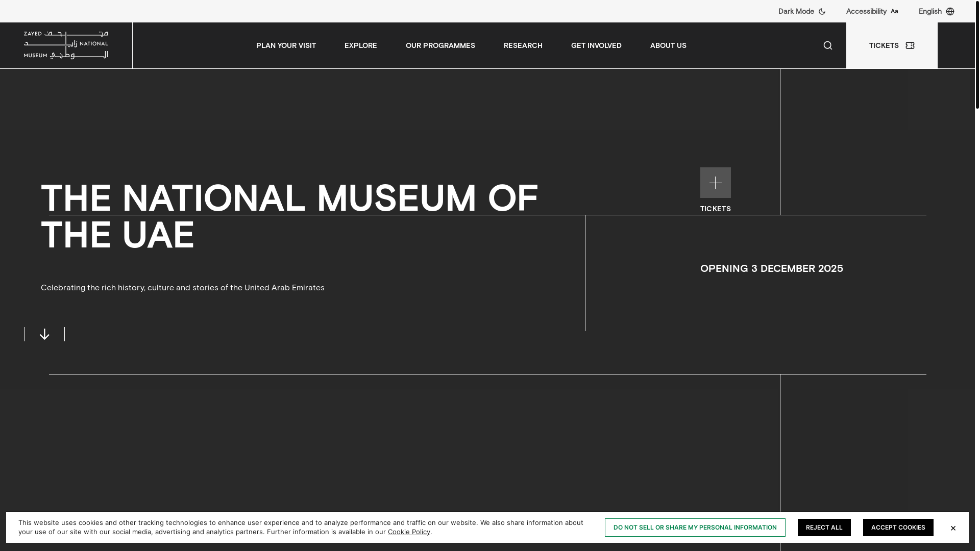The width and height of the screenshot is (980, 551).
Task: Open the Explore menu
Action: (361, 45)
